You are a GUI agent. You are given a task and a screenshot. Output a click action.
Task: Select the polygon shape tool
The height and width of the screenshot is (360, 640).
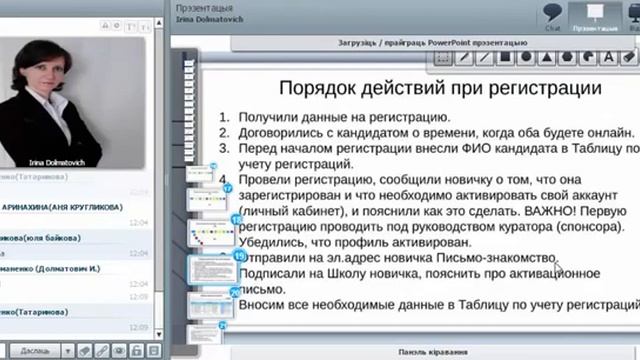[x=567, y=58]
